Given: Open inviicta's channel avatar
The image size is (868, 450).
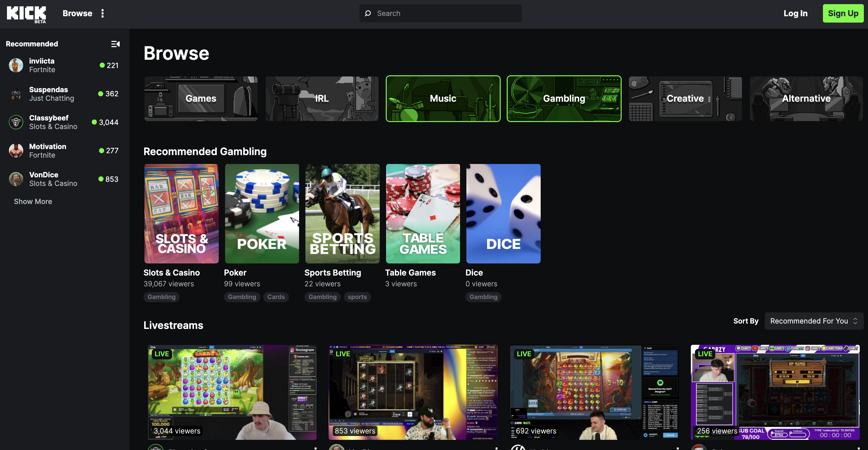Looking at the screenshot, I should pos(16,65).
